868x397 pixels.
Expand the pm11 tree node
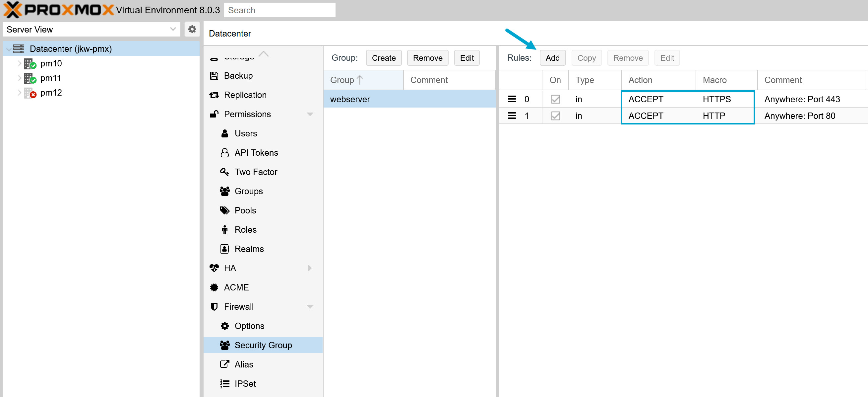[x=19, y=78]
